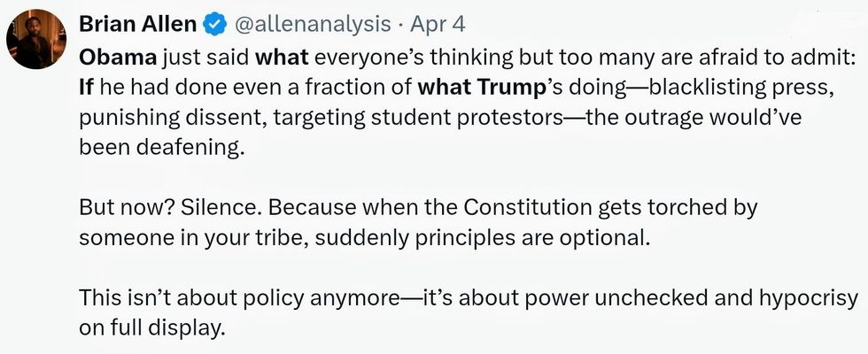Click the 'This isn't about policy' line
868x354 pixels.
point(221,298)
